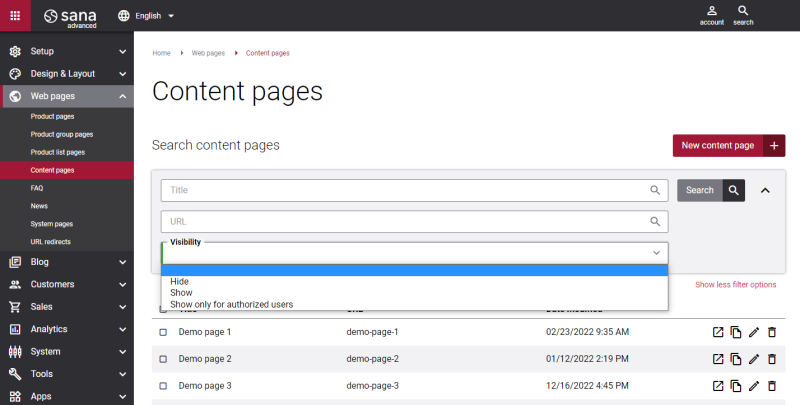Copy Demo page 3
Viewport: 800px width, 405px height.
click(x=736, y=386)
